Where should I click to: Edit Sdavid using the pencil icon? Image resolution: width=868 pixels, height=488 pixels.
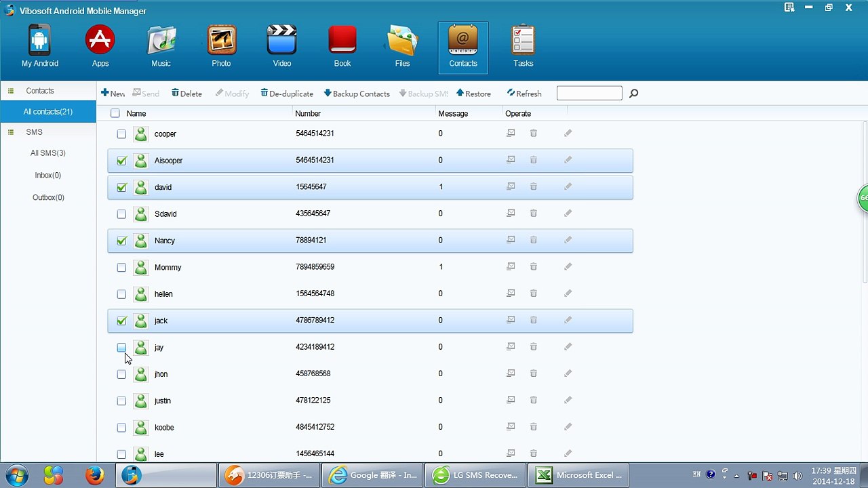tap(568, 213)
